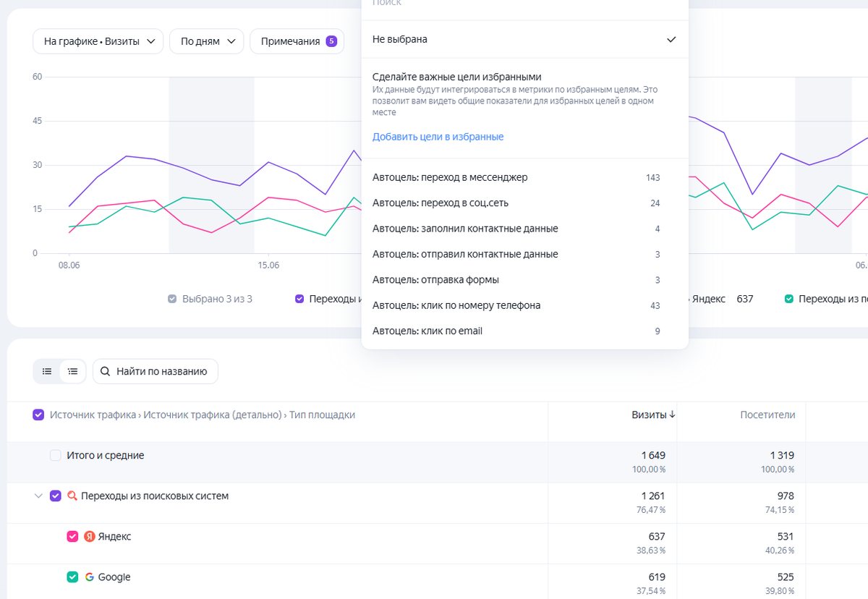Uncheck Переходы из поисковых систем row checkbox
Image resolution: width=868 pixels, height=599 pixels.
[x=56, y=496]
